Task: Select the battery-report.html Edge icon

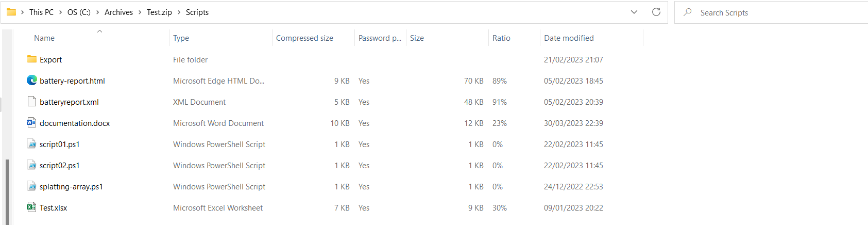Action: 32,81
